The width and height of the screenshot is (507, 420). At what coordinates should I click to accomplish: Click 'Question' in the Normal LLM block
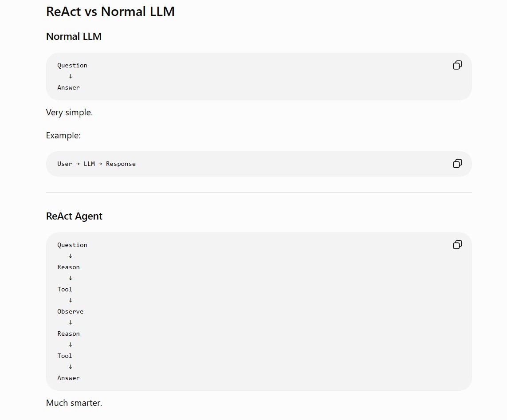(72, 65)
